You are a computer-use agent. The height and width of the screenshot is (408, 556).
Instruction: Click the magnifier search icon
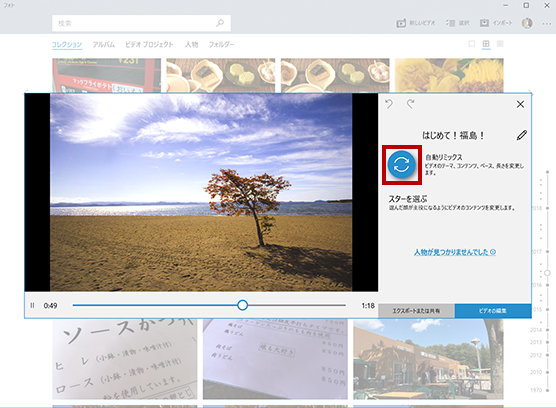[x=220, y=23]
